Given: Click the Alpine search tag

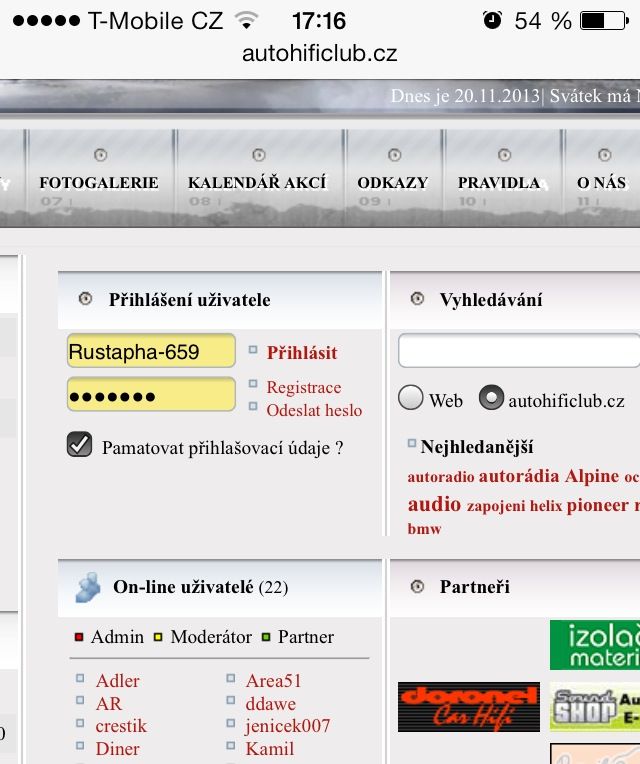Looking at the screenshot, I should point(592,476).
